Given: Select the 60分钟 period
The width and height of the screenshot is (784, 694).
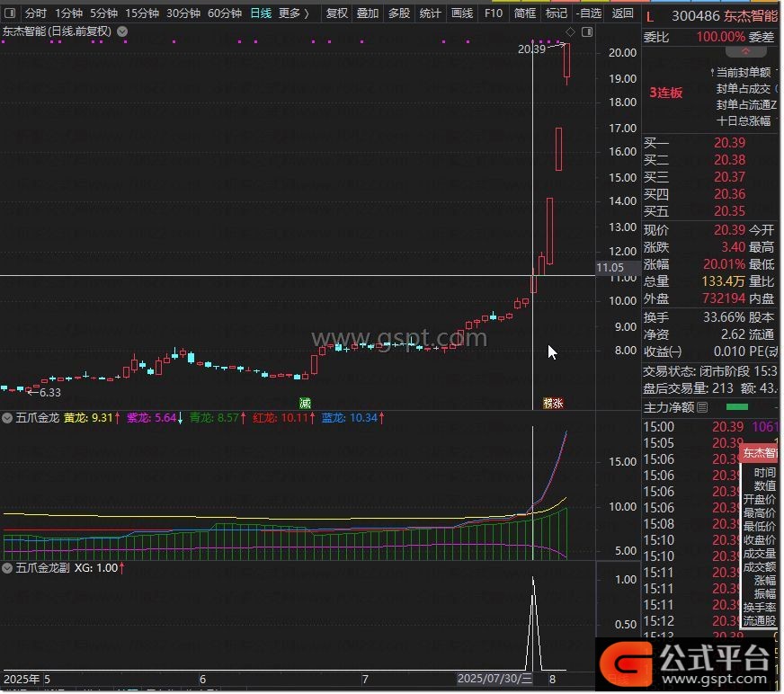Looking at the screenshot, I should (225, 13).
